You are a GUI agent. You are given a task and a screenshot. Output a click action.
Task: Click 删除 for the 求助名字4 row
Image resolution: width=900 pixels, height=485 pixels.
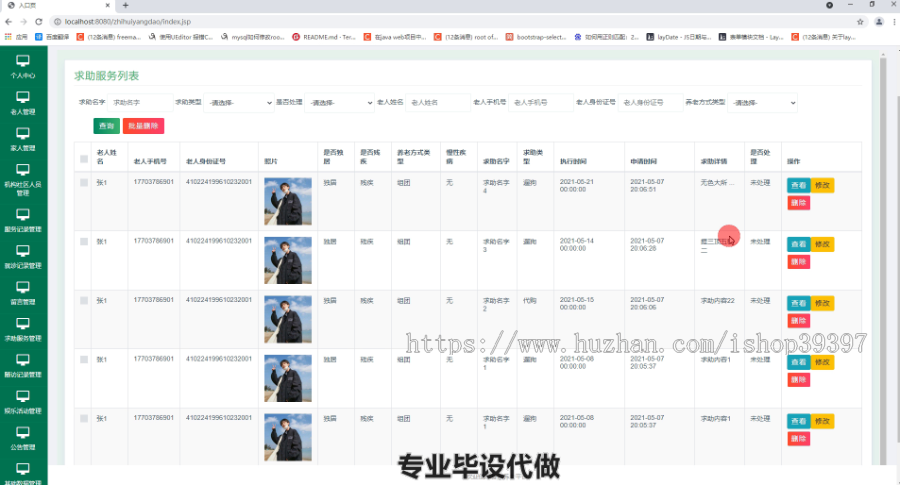tap(798, 203)
